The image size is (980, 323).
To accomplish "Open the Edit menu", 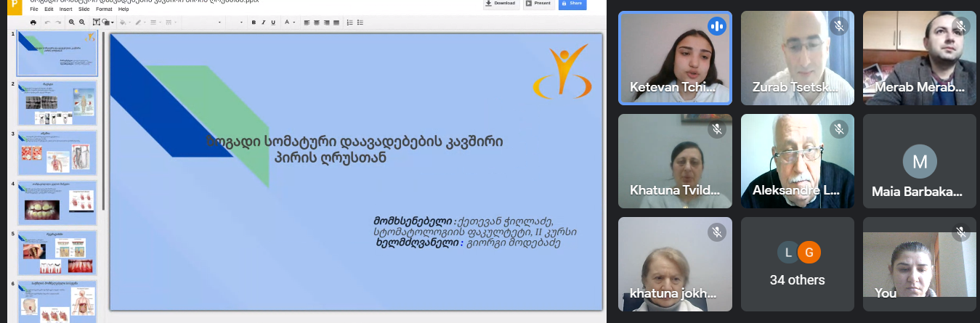I will pos(48,9).
